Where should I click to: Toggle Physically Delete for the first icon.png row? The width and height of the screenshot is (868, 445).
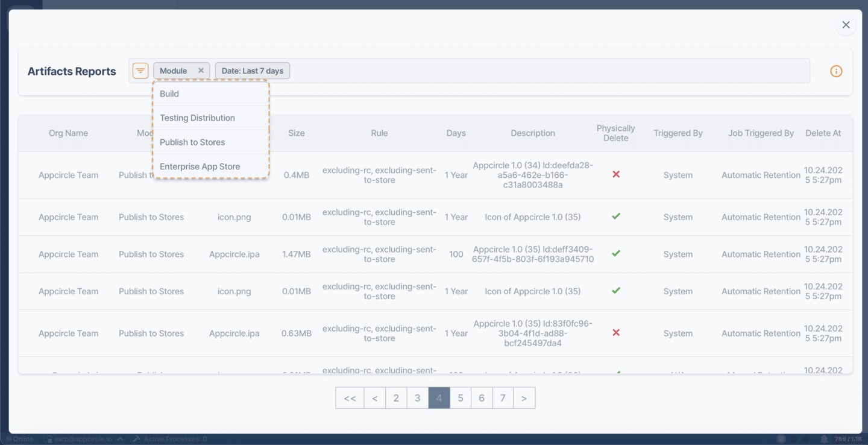(616, 216)
